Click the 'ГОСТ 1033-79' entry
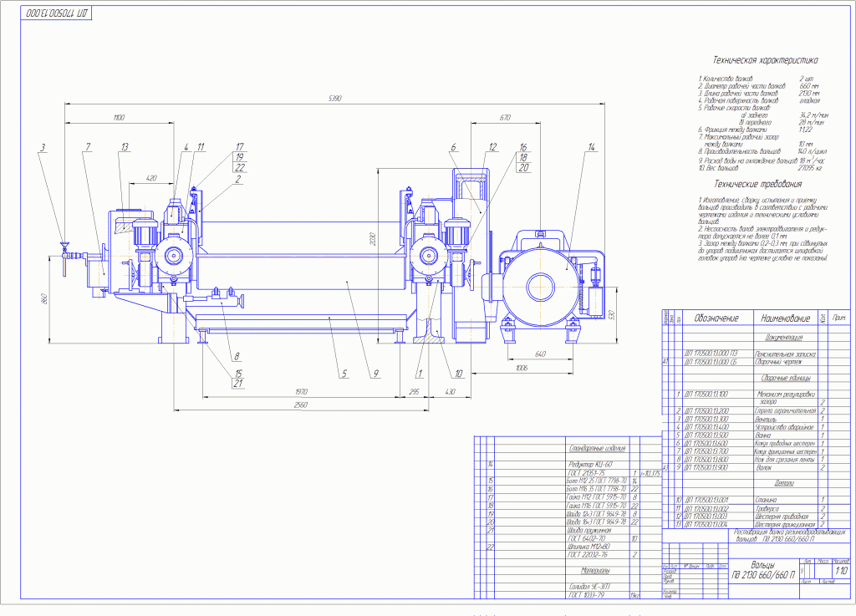Viewport: 856px width, 616px height. 587,595
